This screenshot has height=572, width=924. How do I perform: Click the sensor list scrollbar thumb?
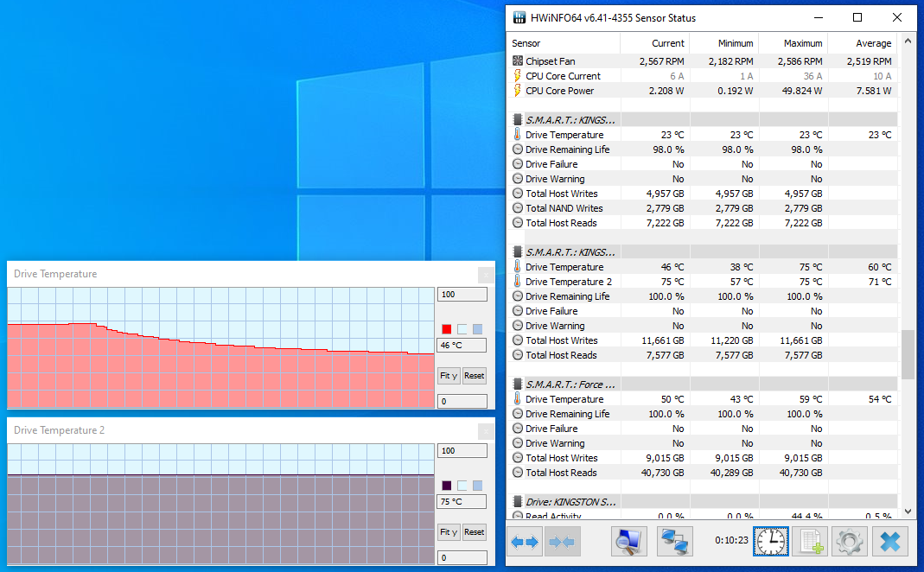908,354
